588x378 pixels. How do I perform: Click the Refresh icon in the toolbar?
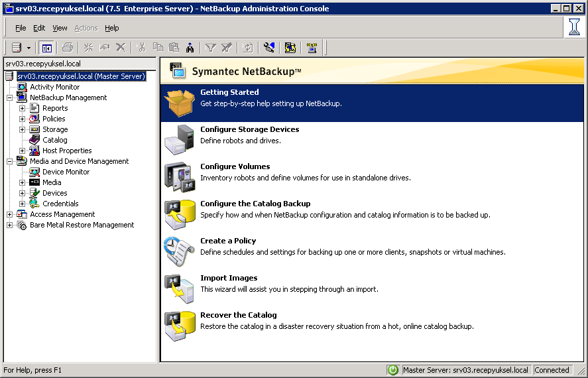click(x=248, y=48)
